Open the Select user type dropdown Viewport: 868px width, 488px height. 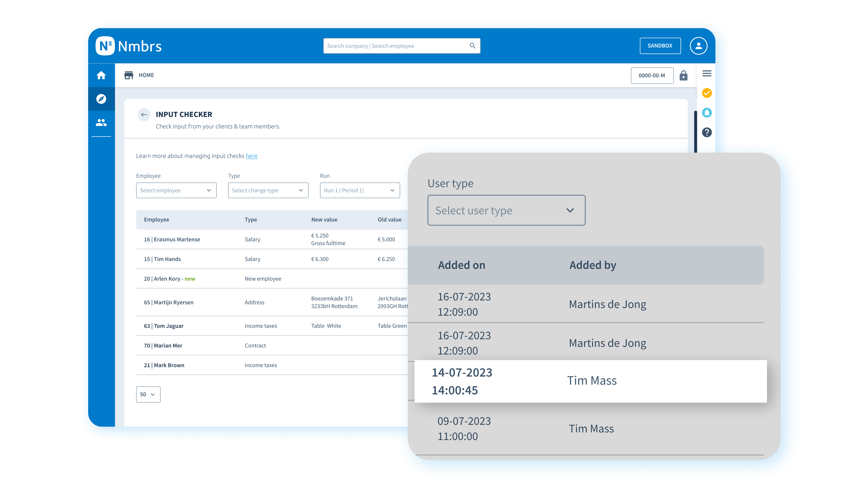[506, 210]
